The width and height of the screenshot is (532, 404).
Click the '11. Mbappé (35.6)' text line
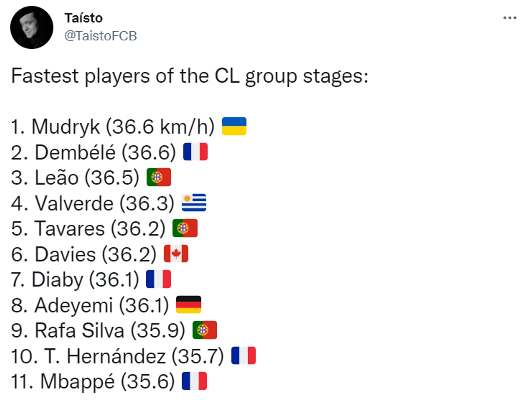(93, 382)
